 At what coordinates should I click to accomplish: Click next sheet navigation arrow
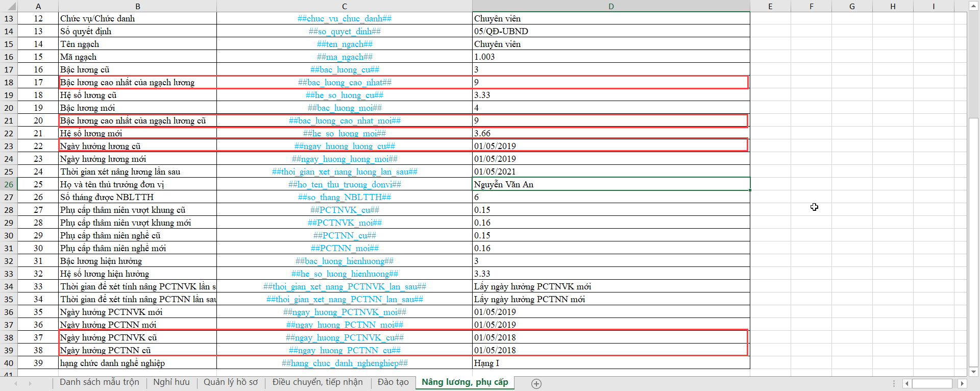coord(30,383)
